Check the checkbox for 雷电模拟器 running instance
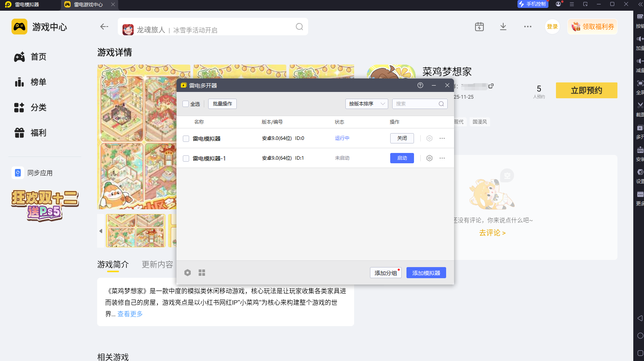The width and height of the screenshot is (644, 361). click(186, 138)
